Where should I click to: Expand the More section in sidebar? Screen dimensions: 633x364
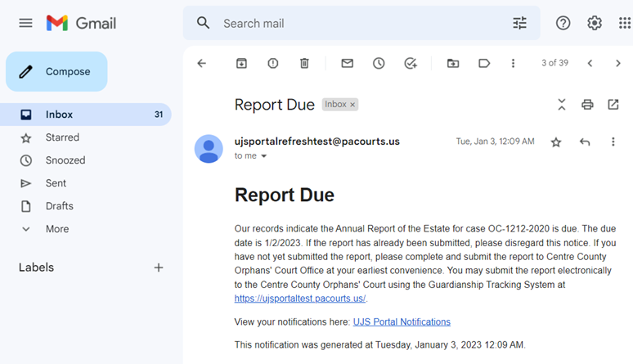pos(56,229)
